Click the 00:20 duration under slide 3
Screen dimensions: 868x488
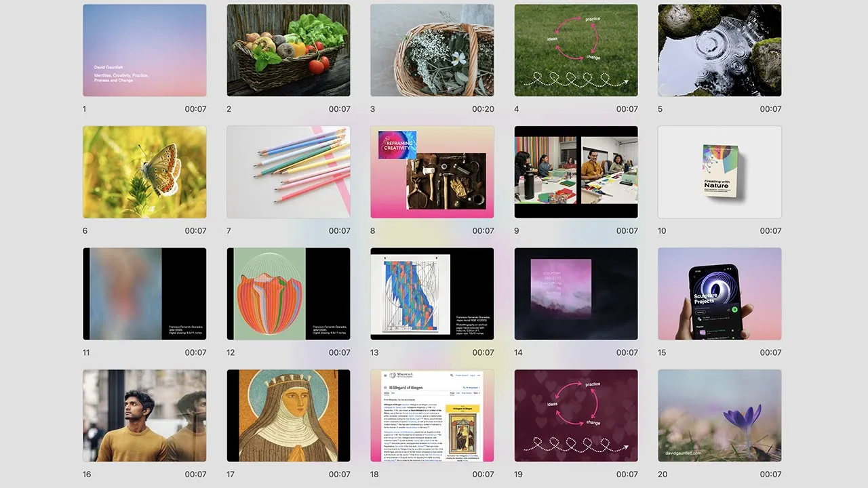point(483,109)
